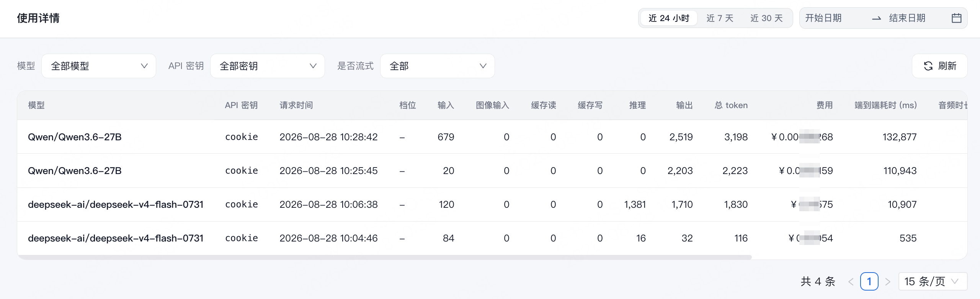The width and height of the screenshot is (980, 299).
Task: Click request time 2026-08-28 10:06:38
Action: pos(328,204)
